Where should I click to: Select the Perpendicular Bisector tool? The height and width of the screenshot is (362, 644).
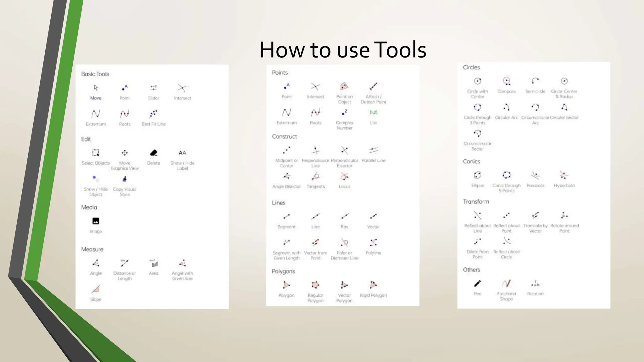[344, 150]
